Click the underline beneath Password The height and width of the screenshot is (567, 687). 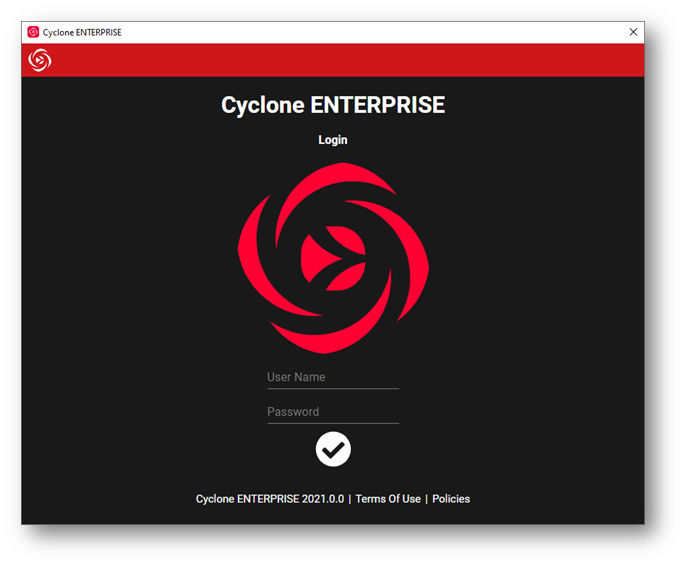pyautogui.click(x=332, y=423)
